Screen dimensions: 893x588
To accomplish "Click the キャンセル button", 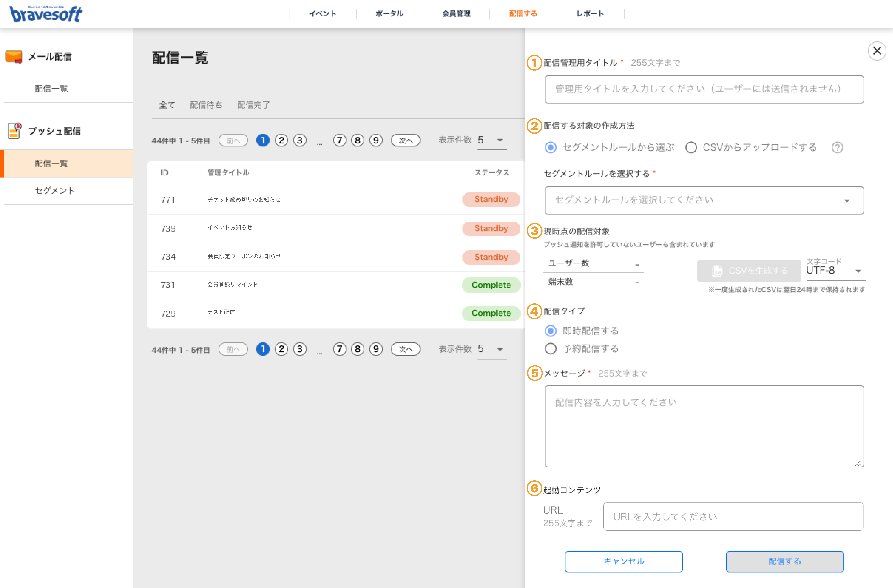I will [x=624, y=561].
